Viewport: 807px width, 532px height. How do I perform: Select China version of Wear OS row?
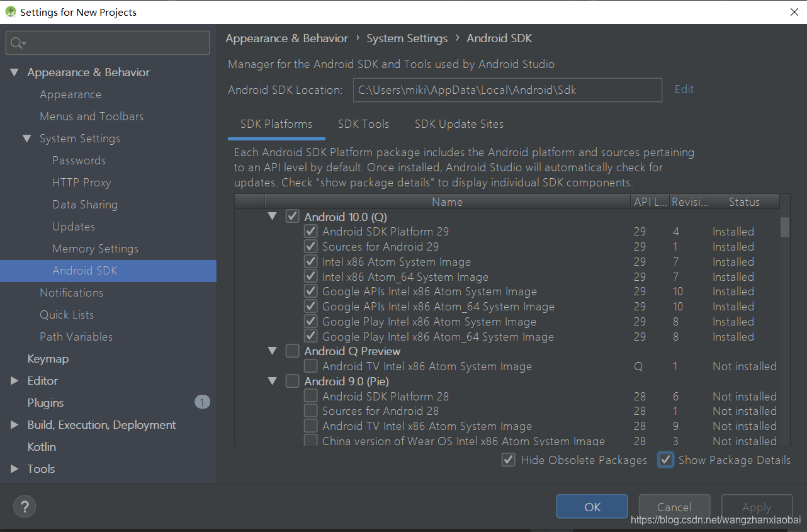[507, 441]
